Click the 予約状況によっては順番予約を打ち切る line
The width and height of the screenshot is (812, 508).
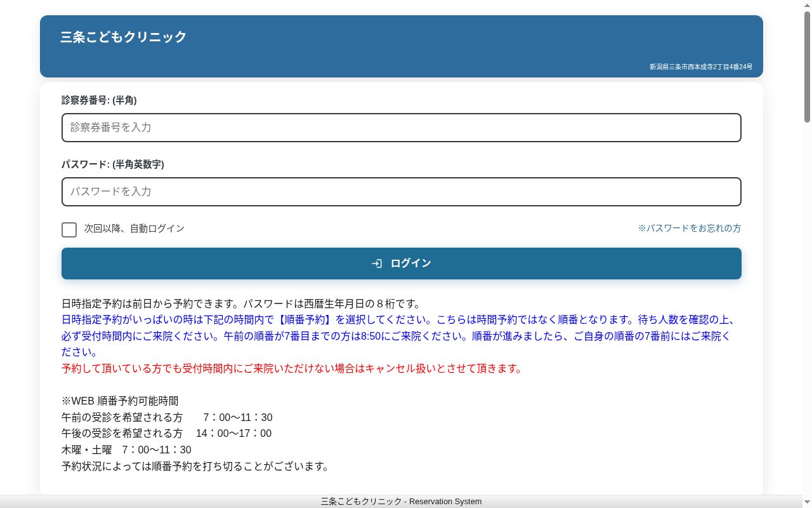click(195, 467)
